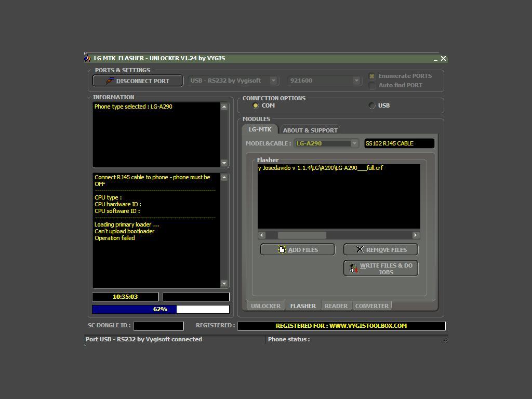This screenshot has height=399, width=532.
Task: Click WRITE FILES & DO JOBS button
Action: [381, 269]
